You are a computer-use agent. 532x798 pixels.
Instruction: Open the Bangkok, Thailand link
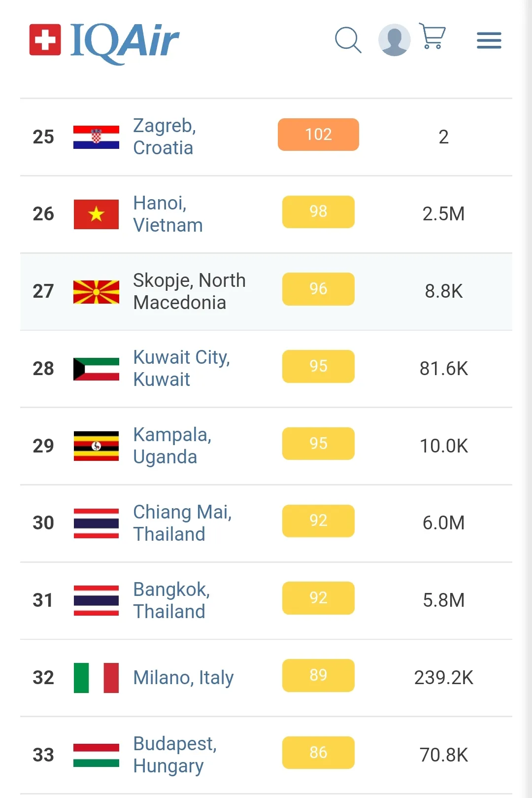(171, 600)
